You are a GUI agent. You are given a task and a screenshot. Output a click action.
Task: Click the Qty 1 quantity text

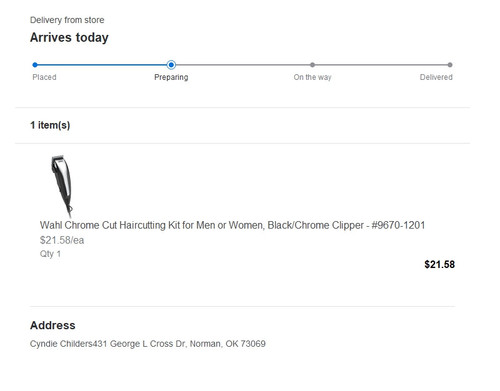pyautogui.click(x=50, y=254)
